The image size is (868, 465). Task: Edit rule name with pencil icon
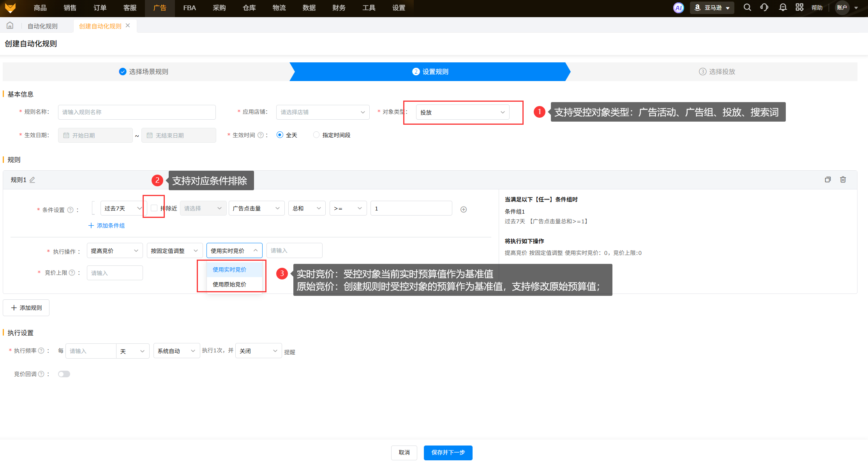coord(32,180)
